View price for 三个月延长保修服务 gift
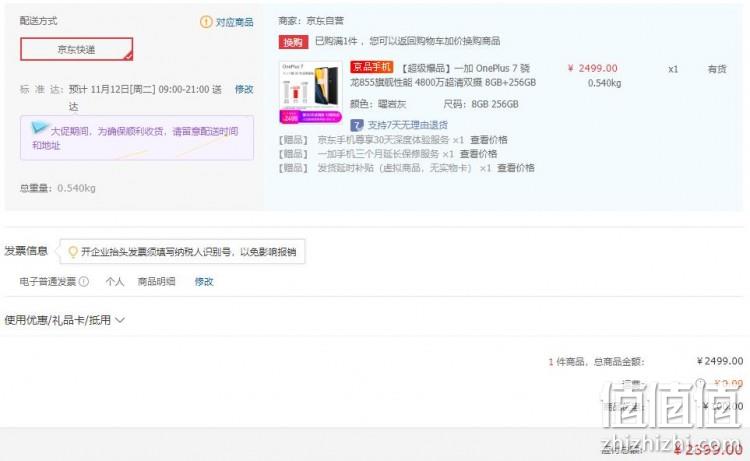The image size is (750, 461). point(478,154)
